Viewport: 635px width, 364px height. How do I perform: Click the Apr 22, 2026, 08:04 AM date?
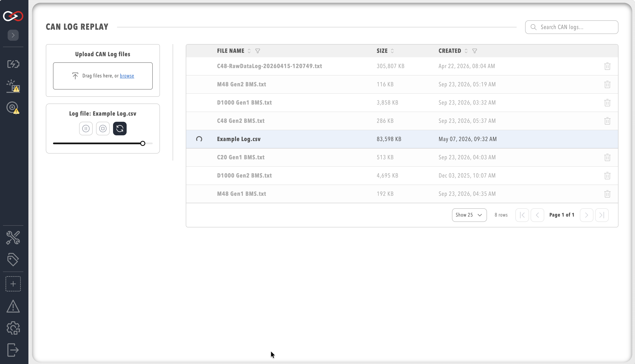coord(467,66)
